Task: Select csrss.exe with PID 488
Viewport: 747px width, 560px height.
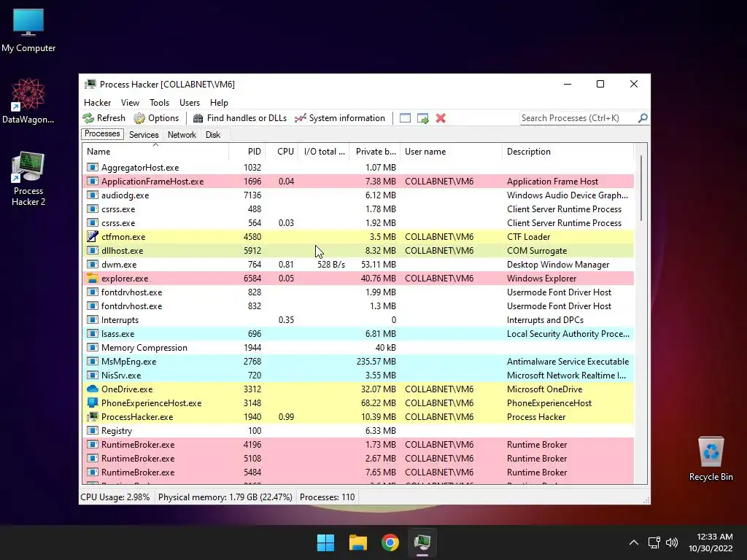Action: point(358,209)
